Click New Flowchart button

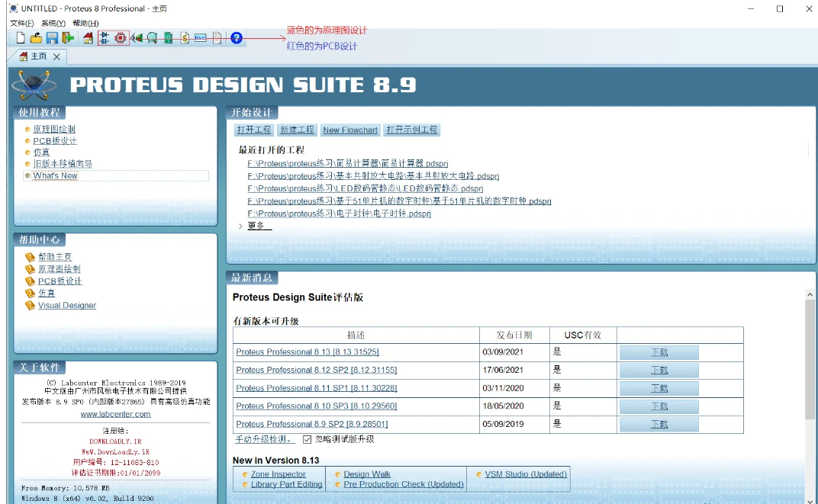(x=350, y=130)
